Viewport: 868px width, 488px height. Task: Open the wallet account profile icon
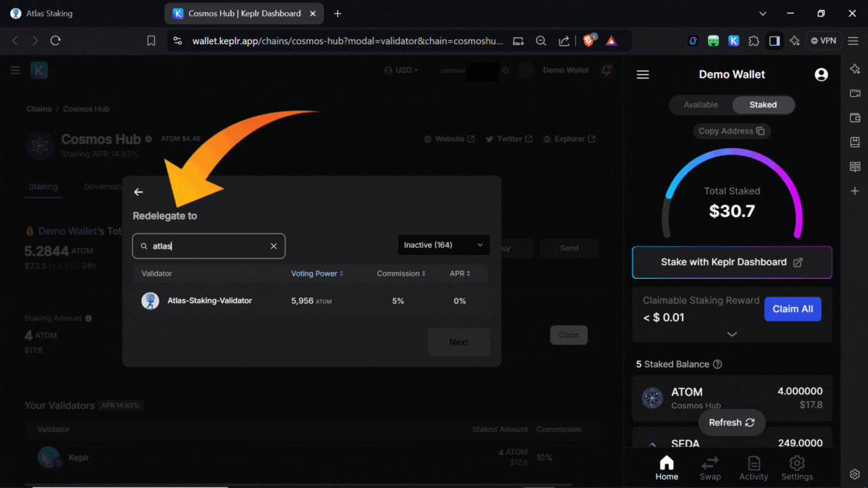[821, 75]
